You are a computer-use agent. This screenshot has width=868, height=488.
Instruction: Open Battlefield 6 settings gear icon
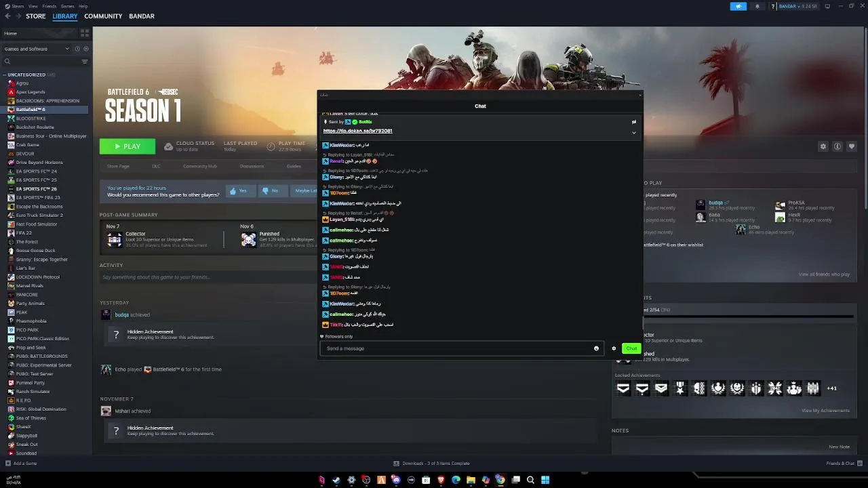[823, 146]
